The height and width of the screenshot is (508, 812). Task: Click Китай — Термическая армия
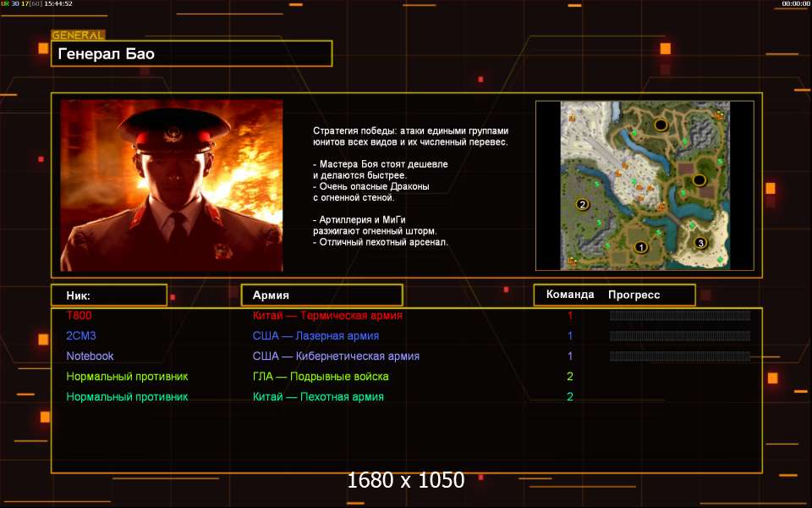pyautogui.click(x=327, y=315)
